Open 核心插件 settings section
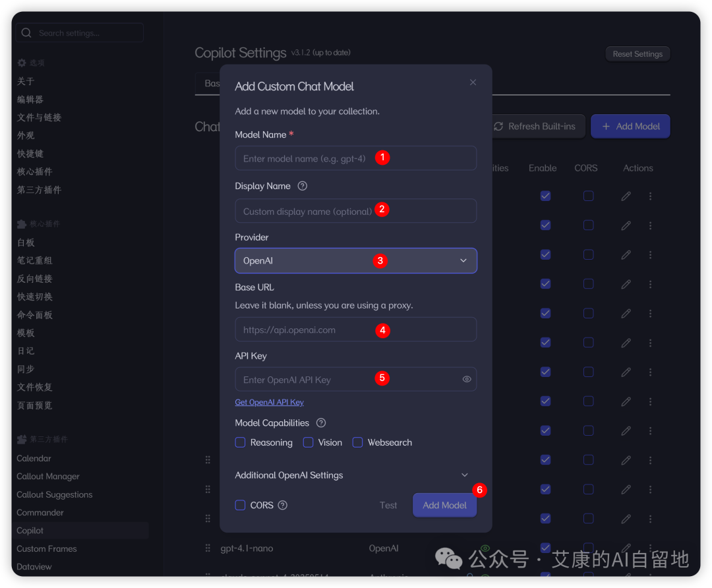 (34, 171)
